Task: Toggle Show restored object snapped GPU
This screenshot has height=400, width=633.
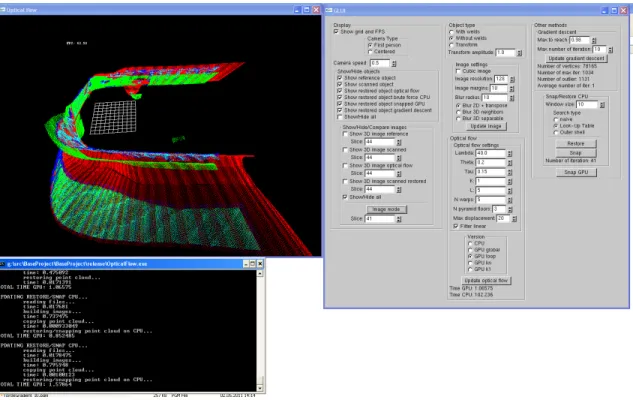Action: pos(340,104)
